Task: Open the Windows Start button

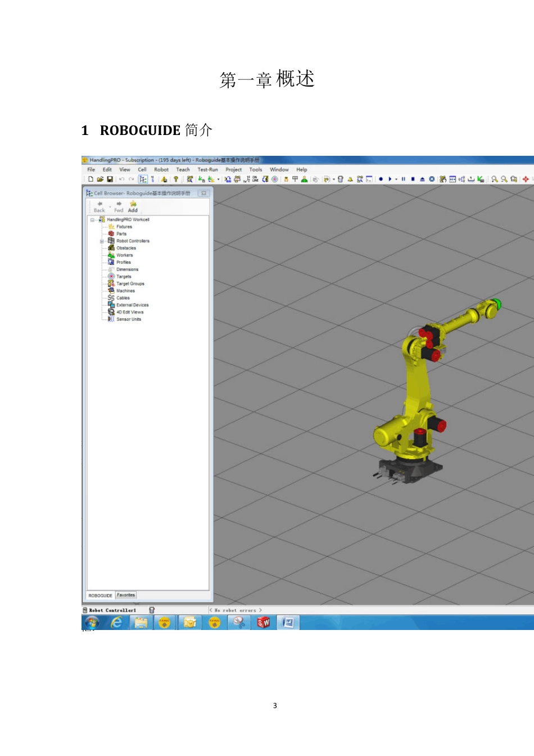Action: [92, 622]
